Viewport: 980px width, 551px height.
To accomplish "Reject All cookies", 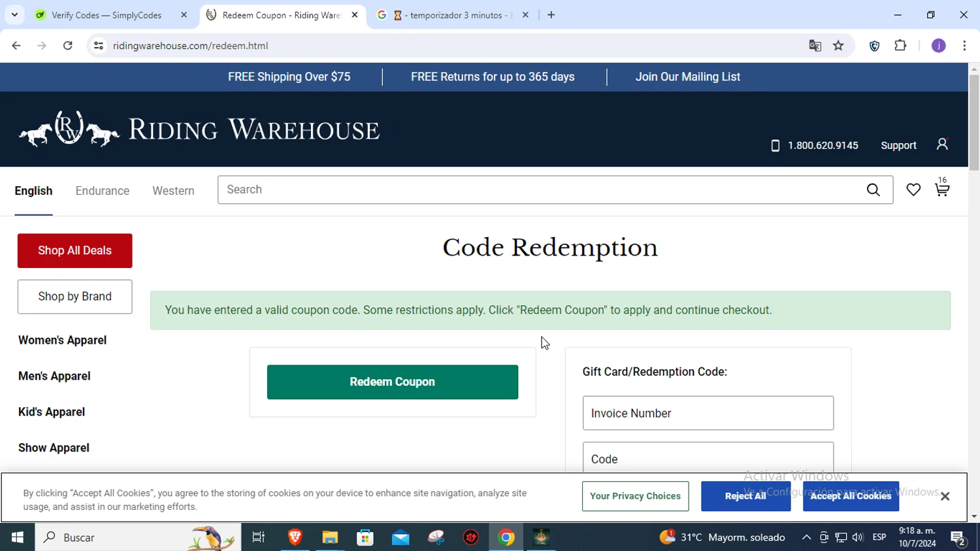I will (745, 496).
